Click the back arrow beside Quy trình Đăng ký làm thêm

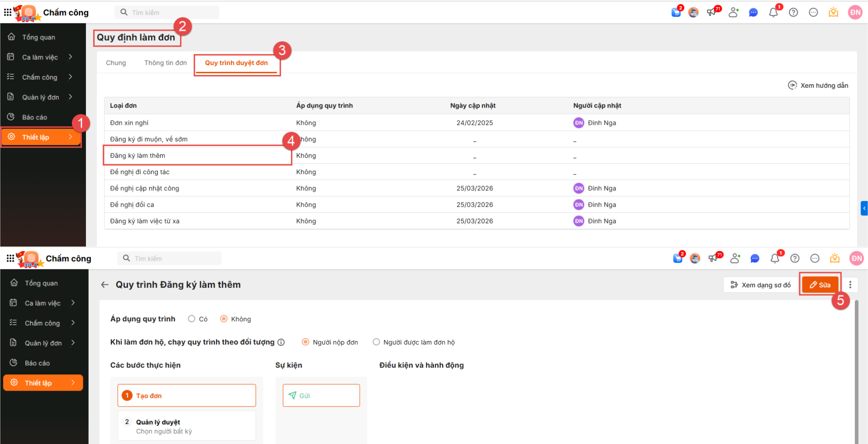[105, 285]
